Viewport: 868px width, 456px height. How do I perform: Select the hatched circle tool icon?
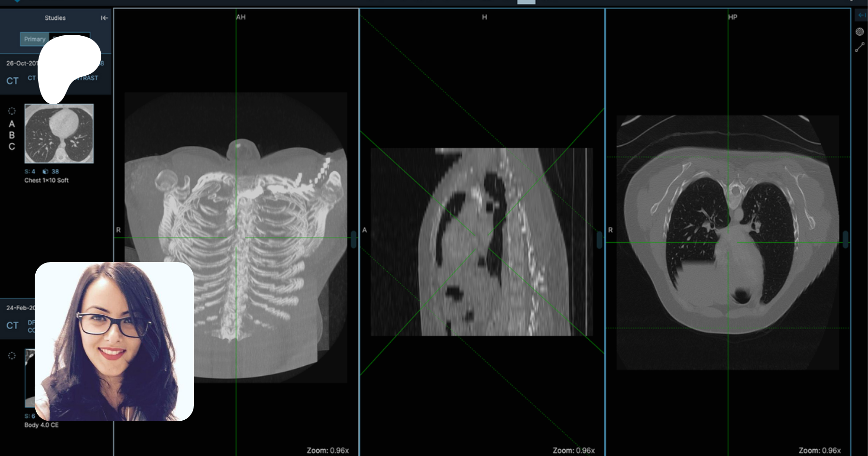point(859,32)
